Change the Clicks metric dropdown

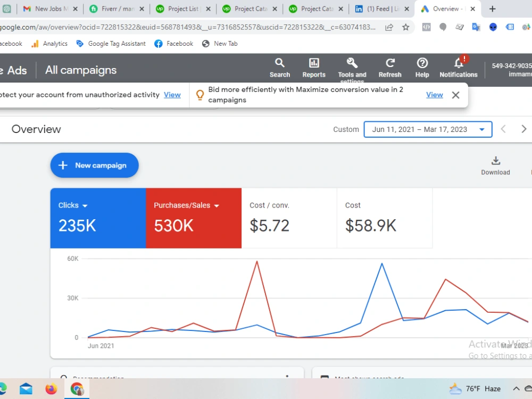point(72,205)
